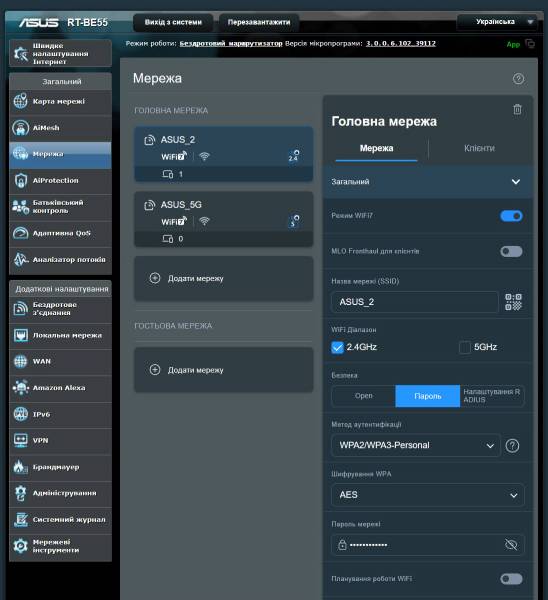Show password using crossed-eye icon
Screen dimensions: 548x600
[511, 545]
